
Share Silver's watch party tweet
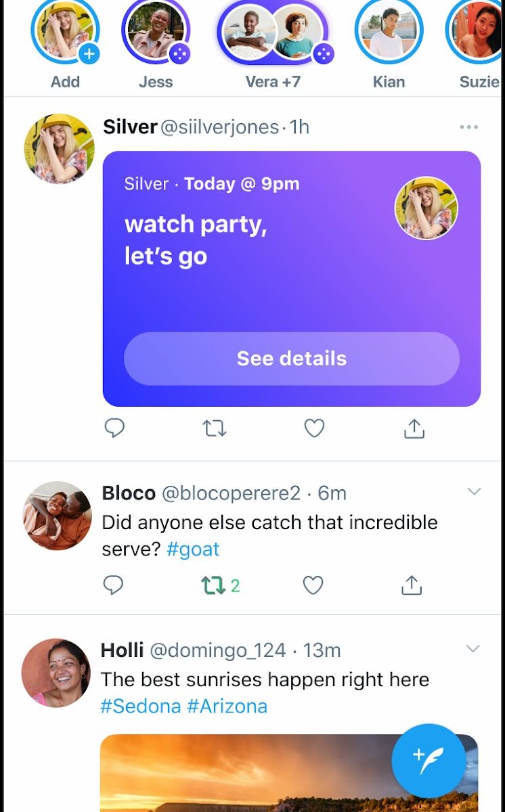414,428
